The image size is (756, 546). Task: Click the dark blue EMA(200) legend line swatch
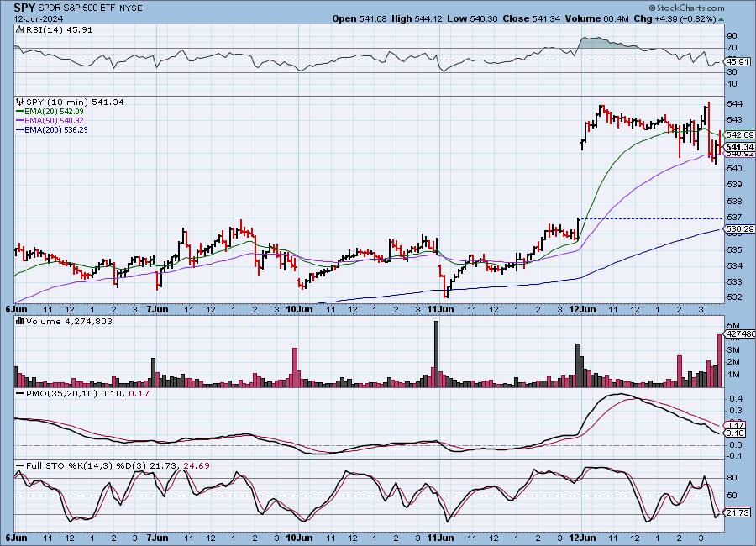(20, 129)
